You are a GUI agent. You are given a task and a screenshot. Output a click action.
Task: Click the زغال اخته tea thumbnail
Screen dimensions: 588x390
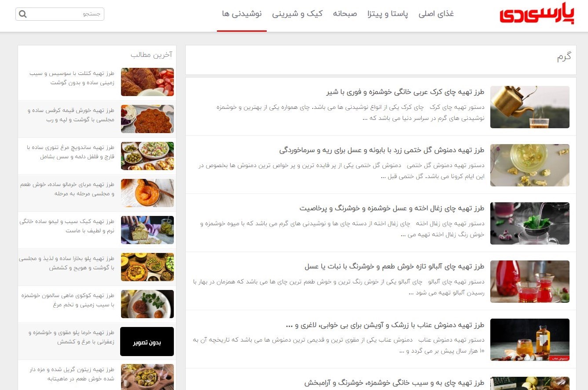click(x=530, y=223)
